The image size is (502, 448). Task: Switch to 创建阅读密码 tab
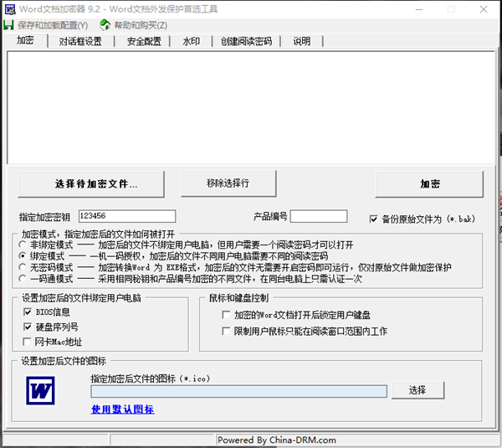click(x=246, y=41)
